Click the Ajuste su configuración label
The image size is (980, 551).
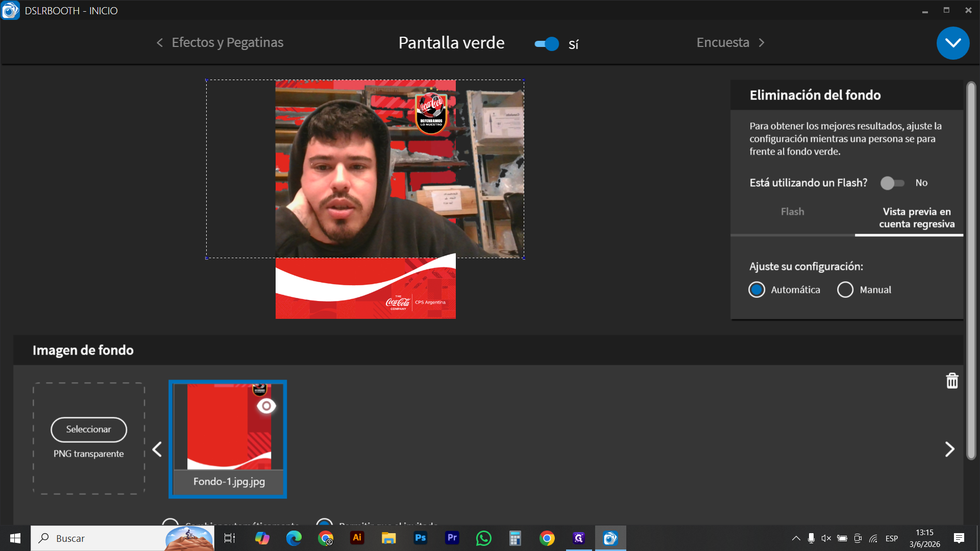coord(806,266)
